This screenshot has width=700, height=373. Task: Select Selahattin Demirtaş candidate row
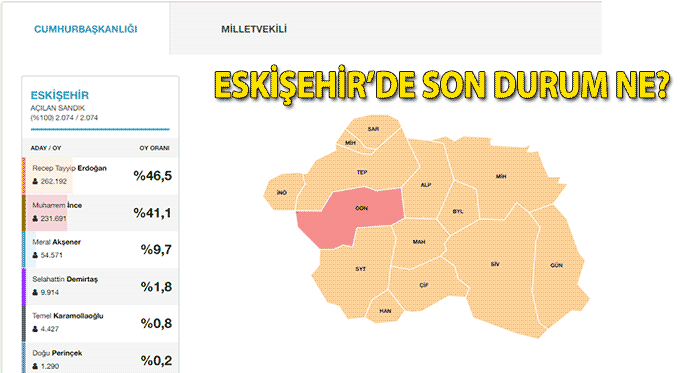click(x=100, y=286)
